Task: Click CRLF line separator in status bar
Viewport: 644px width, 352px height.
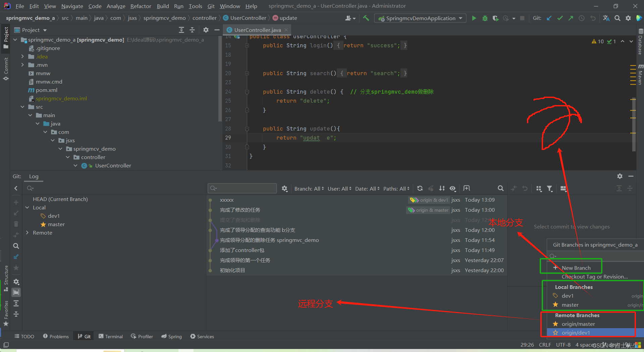Action: (x=545, y=345)
